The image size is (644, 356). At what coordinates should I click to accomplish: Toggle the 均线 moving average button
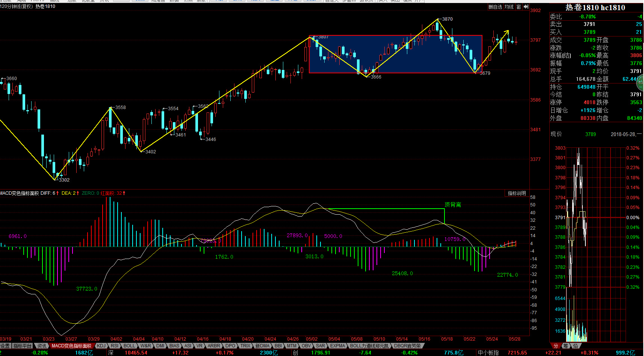tap(509, 7)
